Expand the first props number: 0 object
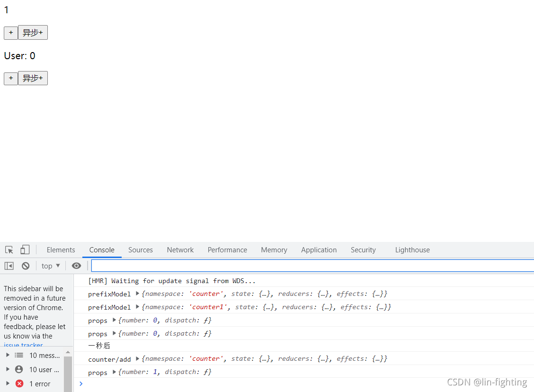This screenshot has width=534, height=392. [x=114, y=320]
